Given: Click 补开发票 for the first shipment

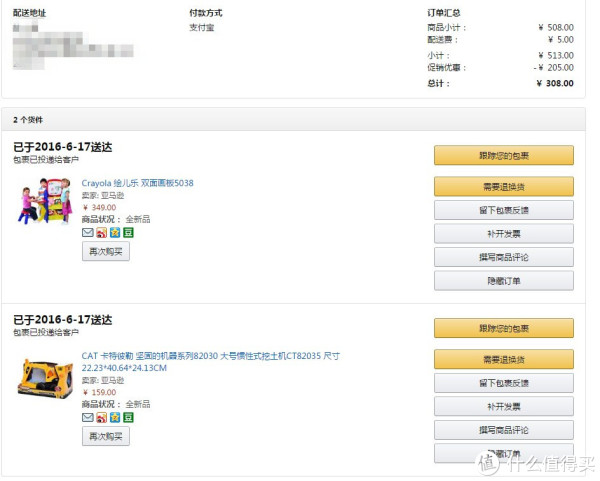Looking at the screenshot, I should click(x=504, y=234).
